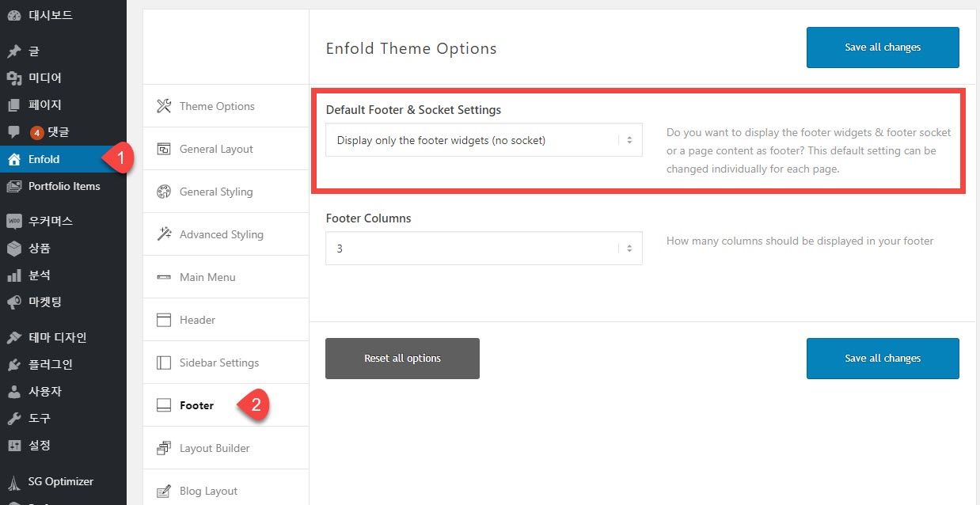
Task: Click the wrench icon beside 도구
Action: (13, 419)
